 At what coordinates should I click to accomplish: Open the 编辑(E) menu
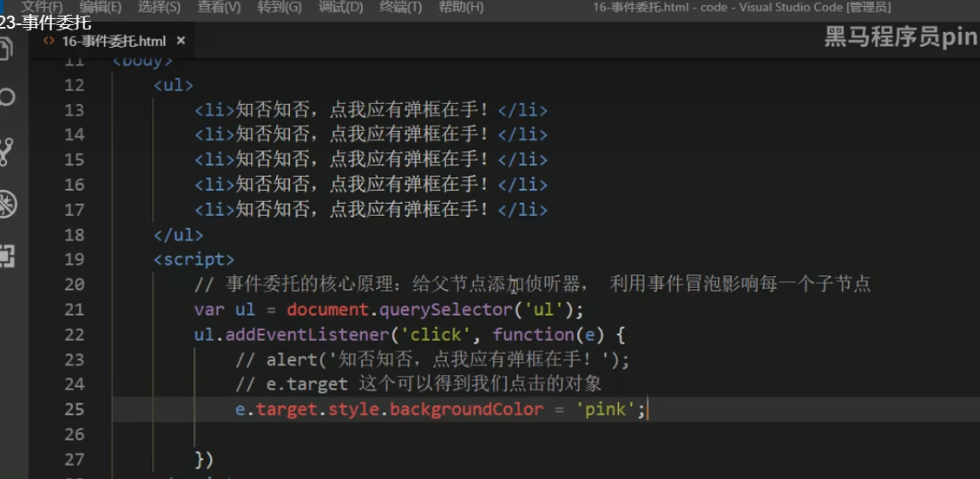point(101,8)
